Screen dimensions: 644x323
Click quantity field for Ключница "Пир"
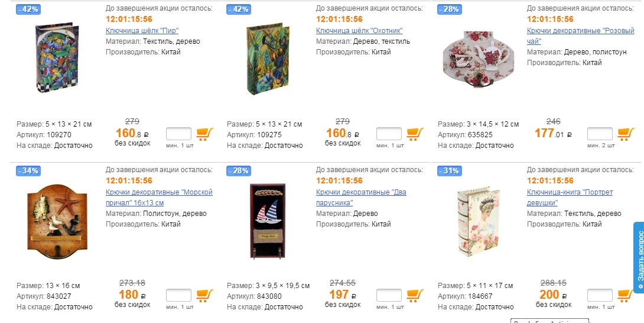(178, 134)
